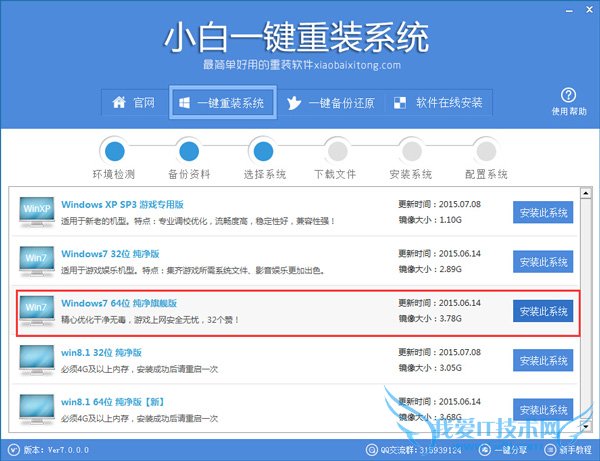Viewport: 600px width, 461px height.
Task: Click xiaobaixitong.com subtitle text
Action: (357, 65)
